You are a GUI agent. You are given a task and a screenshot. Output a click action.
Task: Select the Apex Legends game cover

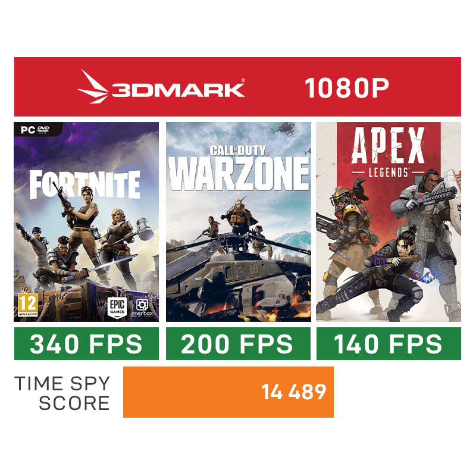(389, 222)
